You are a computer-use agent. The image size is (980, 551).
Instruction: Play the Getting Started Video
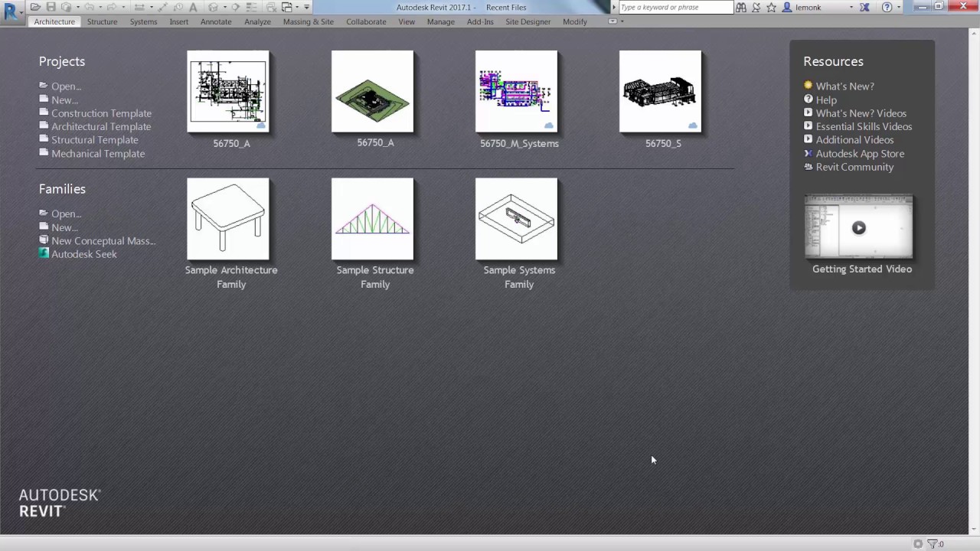pyautogui.click(x=859, y=227)
